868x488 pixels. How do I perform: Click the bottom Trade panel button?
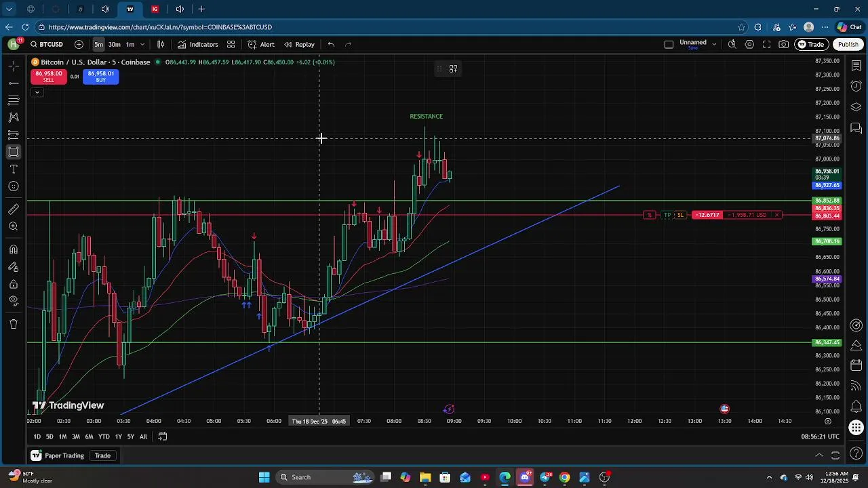[102, 455]
